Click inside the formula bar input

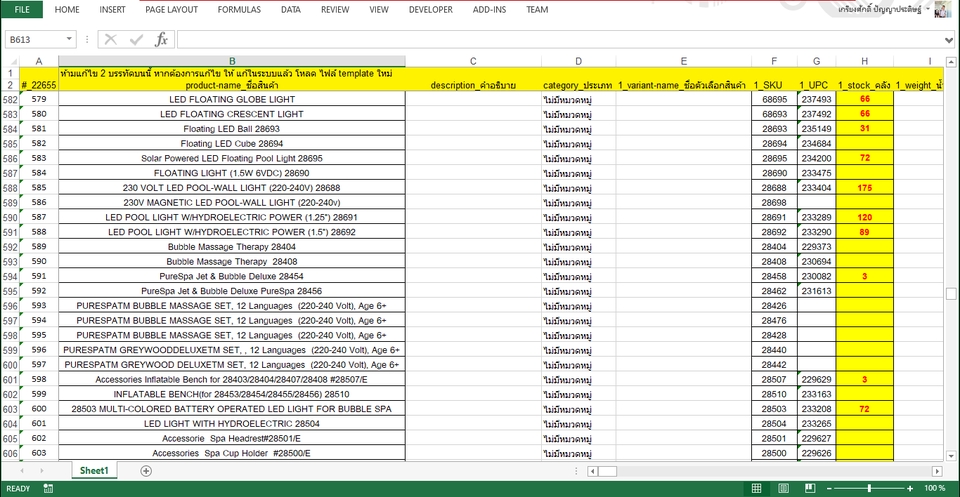[560, 40]
